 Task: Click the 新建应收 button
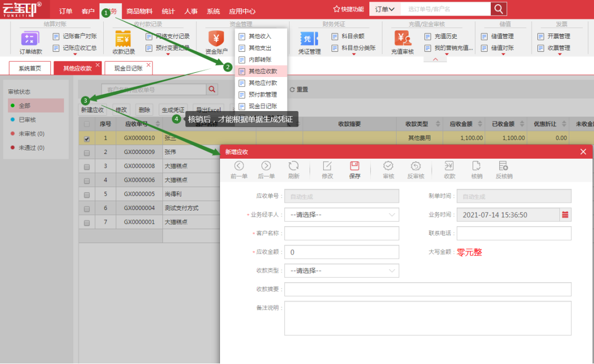click(x=92, y=110)
